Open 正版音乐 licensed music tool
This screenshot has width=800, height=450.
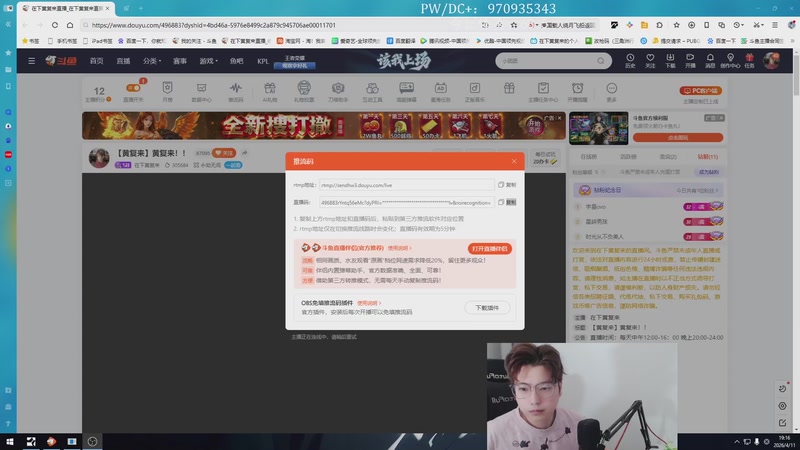coord(474,92)
